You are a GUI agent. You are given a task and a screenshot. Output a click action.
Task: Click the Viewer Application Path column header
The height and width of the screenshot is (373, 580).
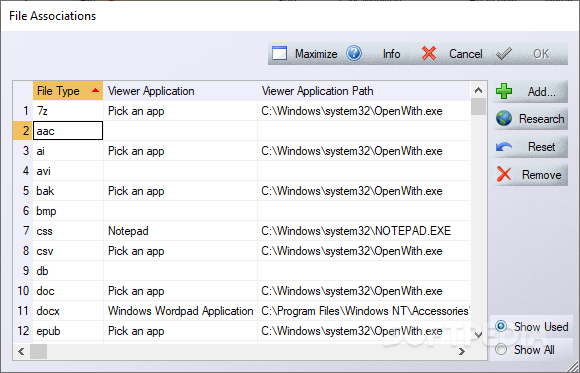[x=364, y=91]
